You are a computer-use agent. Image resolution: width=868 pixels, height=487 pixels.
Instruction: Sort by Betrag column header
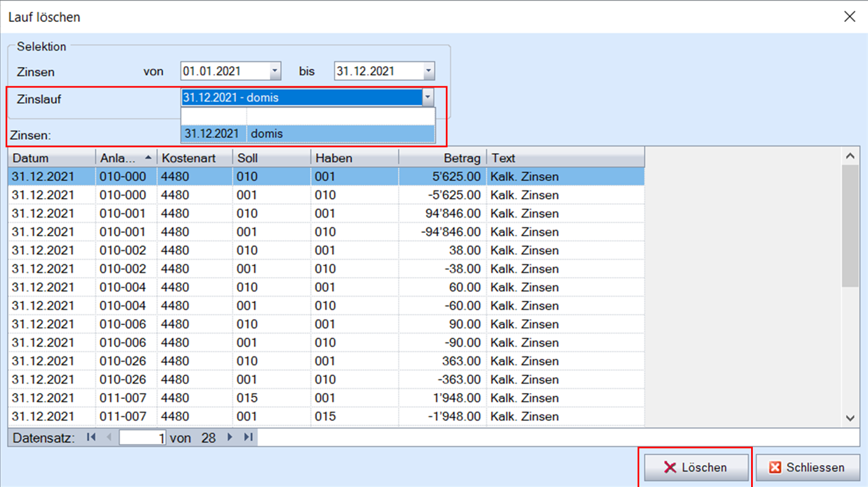tap(442, 158)
